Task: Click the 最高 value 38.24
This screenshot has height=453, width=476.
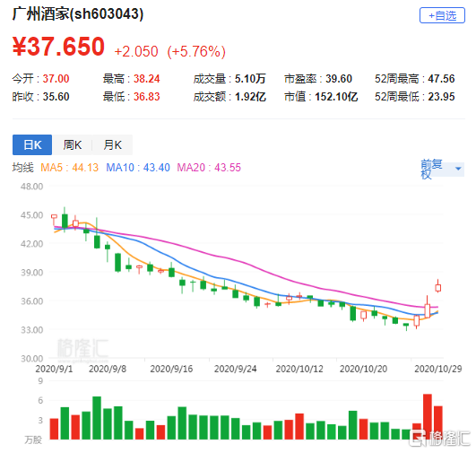Action: tap(147, 79)
